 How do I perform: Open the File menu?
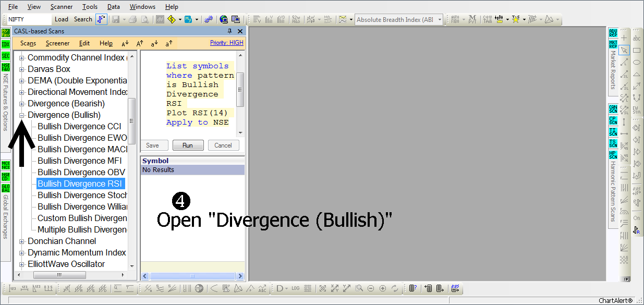(13, 7)
